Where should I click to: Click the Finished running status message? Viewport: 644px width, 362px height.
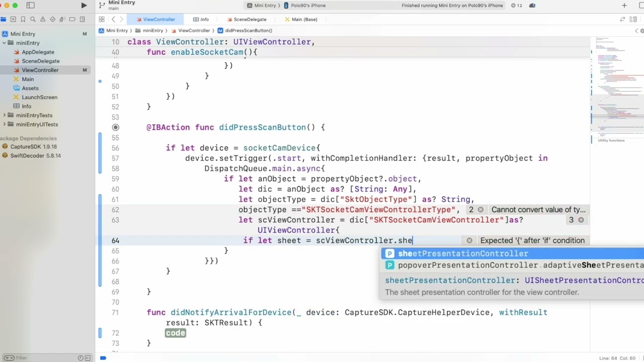(x=452, y=6)
